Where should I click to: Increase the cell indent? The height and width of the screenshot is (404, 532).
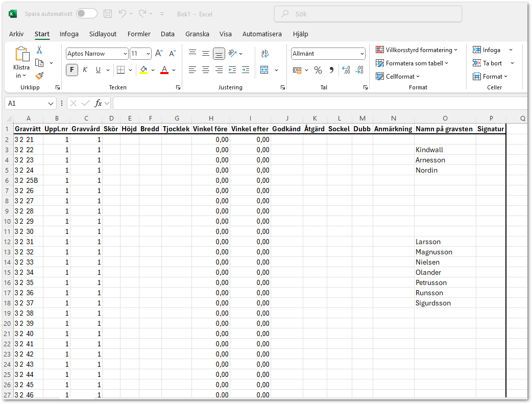pos(246,70)
